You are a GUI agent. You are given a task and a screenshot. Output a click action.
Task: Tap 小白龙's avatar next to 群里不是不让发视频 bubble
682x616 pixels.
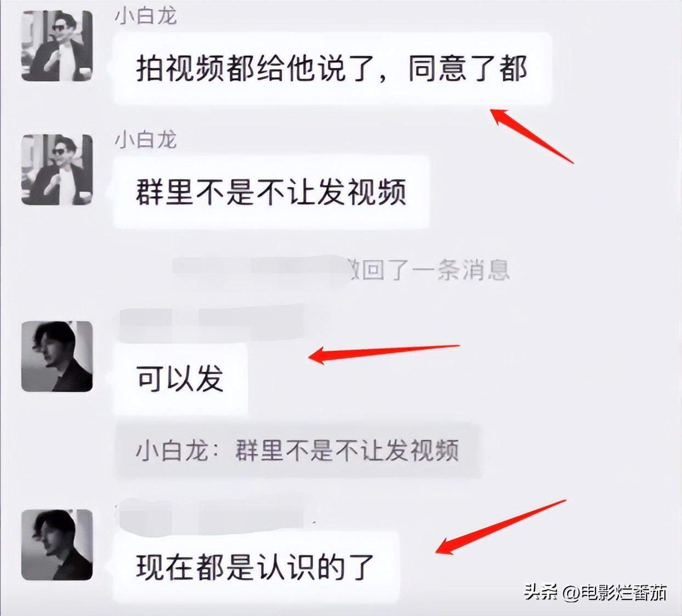57,169
